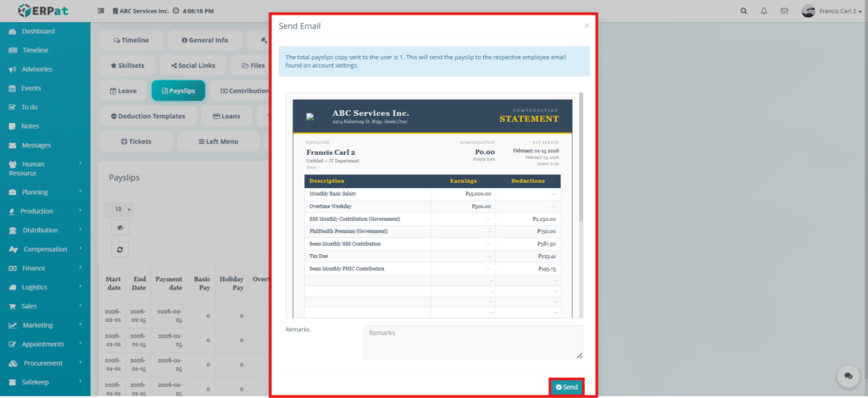The height and width of the screenshot is (398, 868).
Task: Open the mail envelope icon in header
Action: 784,11
